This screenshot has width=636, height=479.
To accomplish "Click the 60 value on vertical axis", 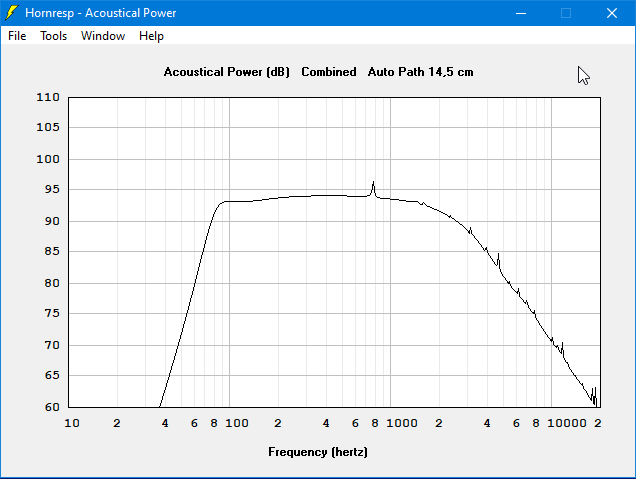I will pyautogui.click(x=52, y=407).
